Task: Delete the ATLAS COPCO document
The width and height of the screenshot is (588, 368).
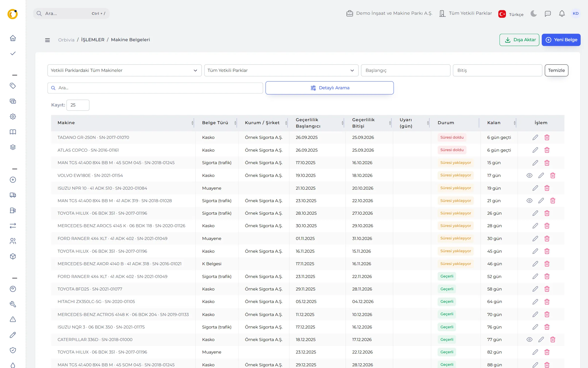Action: tap(547, 150)
